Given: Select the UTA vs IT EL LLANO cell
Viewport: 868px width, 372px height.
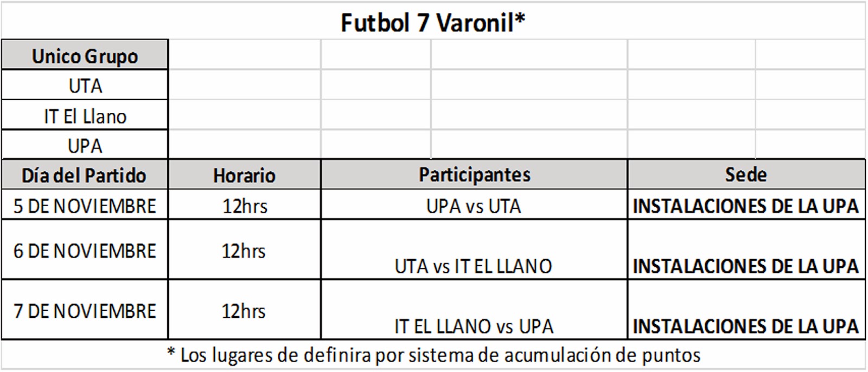Looking at the screenshot, I should 474,266.
